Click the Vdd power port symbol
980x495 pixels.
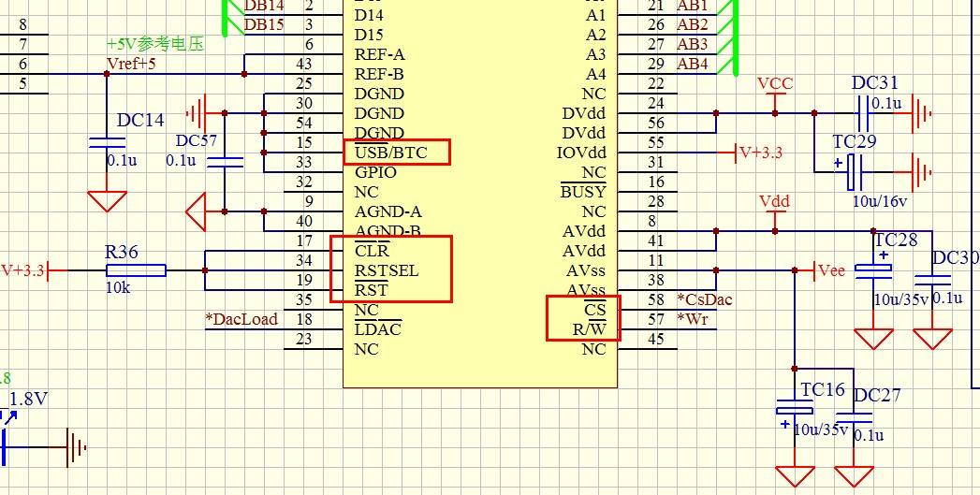775,213
